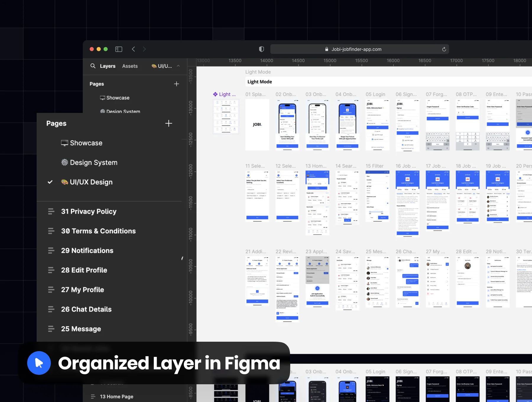Viewport: 532px width, 402px height.
Task: Select the 27 My Profile layer
Action: [82, 290]
